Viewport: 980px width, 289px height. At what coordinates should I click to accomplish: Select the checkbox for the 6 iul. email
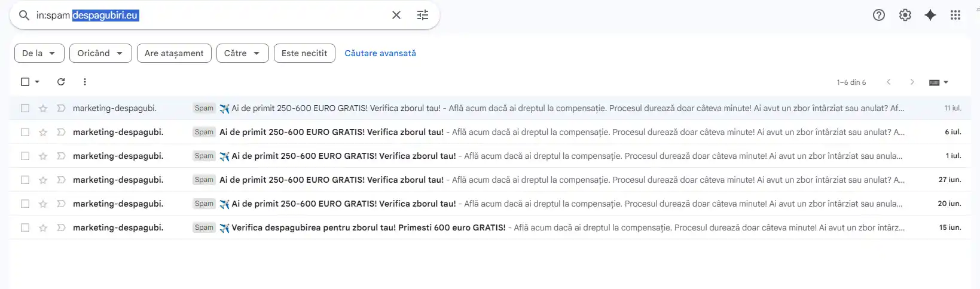tap(25, 132)
